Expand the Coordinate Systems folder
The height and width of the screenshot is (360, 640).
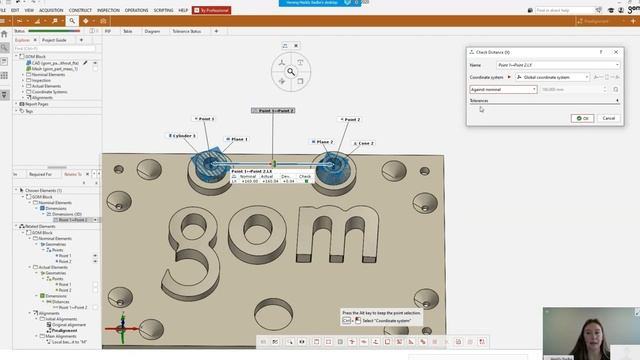[23, 92]
